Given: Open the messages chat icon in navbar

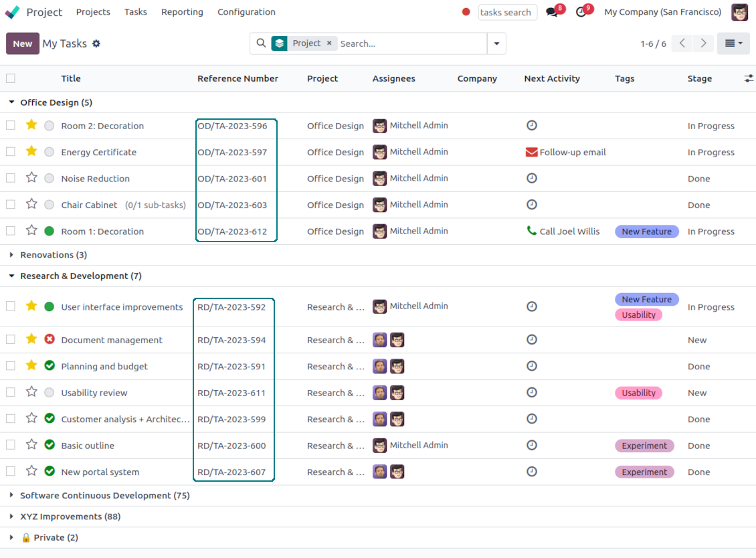Looking at the screenshot, I should (552, 13).
